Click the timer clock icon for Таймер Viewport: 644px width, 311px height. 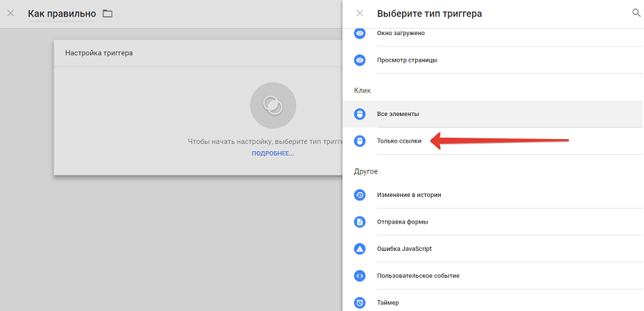coord(360,302)
